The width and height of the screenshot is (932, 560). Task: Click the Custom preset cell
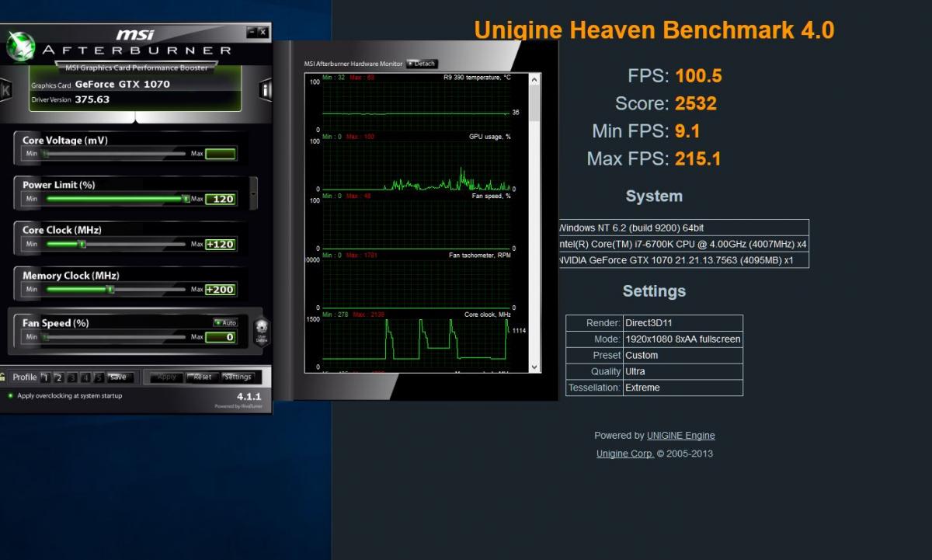[x=683, y=356]
